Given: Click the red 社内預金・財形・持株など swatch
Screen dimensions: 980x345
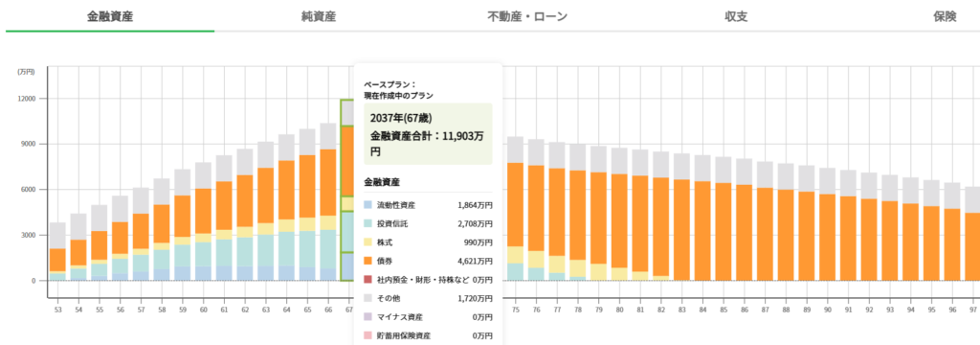Looking at the screenshot, I should [368, 280].
